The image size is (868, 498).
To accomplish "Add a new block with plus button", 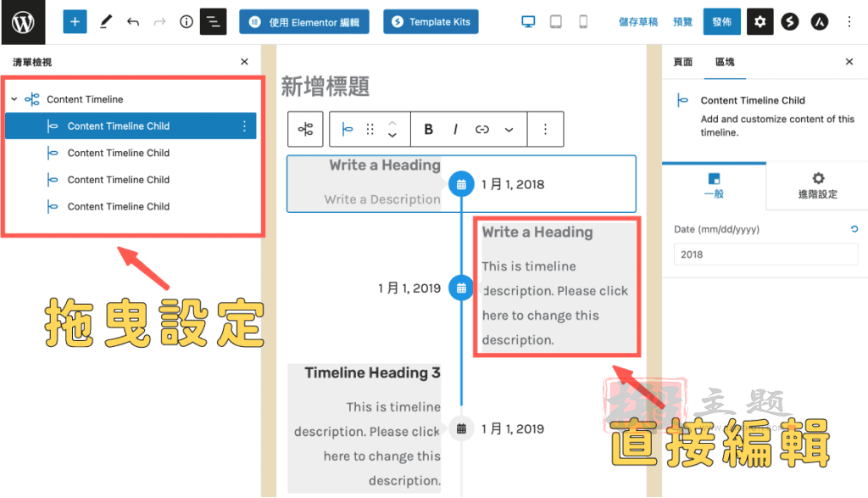I will click(75, 22).
